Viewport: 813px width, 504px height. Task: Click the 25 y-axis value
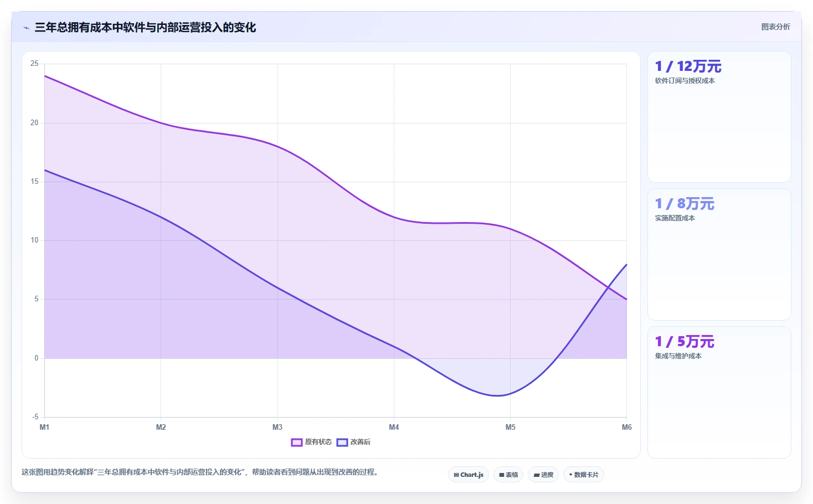pos(34,64)
